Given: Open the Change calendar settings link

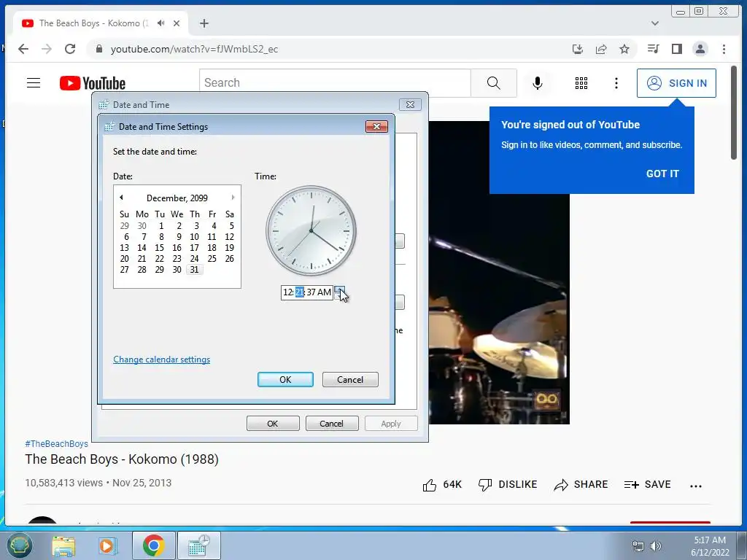Looking at the screenshot, I should (161, 359).
